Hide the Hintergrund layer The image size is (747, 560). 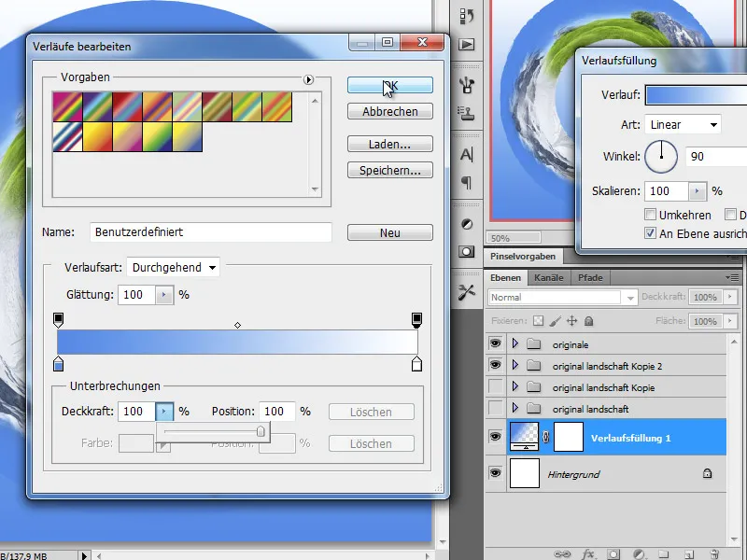tap(496, 473)
